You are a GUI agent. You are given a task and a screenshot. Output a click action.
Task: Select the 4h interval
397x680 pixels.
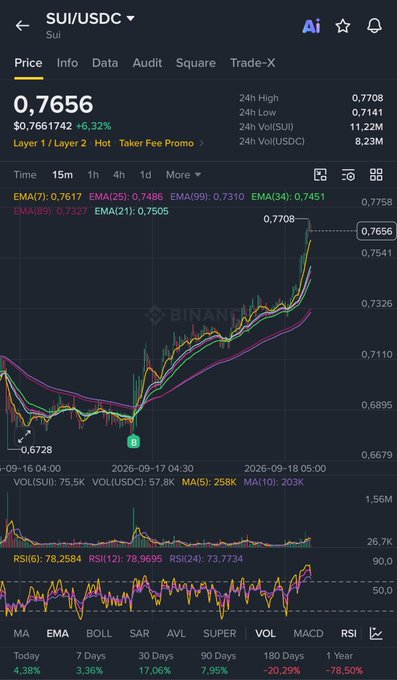[119, 175]
